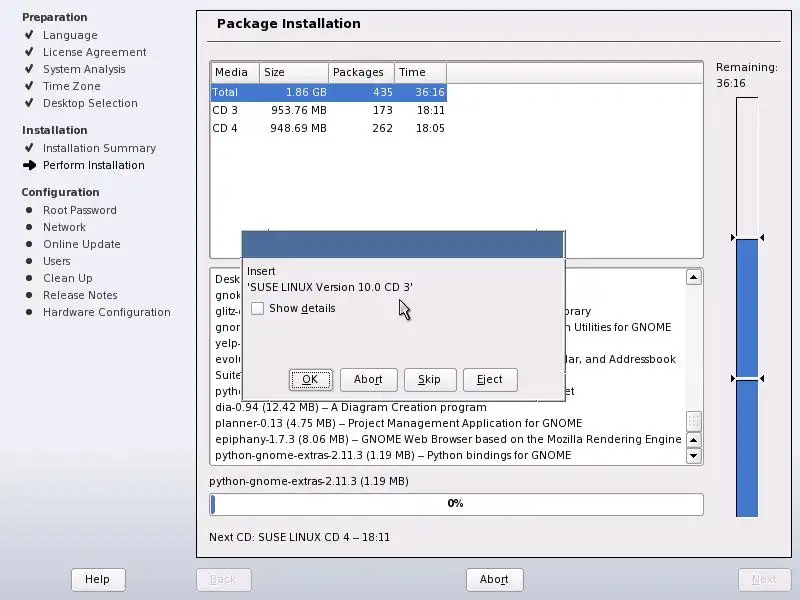Click the python-gnome-extras-2.11.3 log line
Screen dimensions: 800x600
coord(393,455)
